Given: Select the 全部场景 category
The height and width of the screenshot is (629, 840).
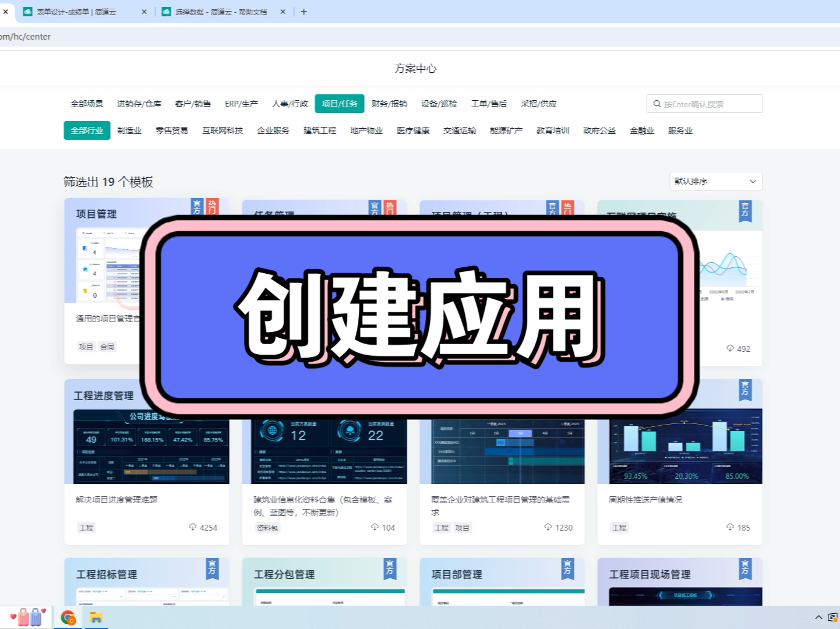Looking at the screenshot, I should (x=87, y=104).
